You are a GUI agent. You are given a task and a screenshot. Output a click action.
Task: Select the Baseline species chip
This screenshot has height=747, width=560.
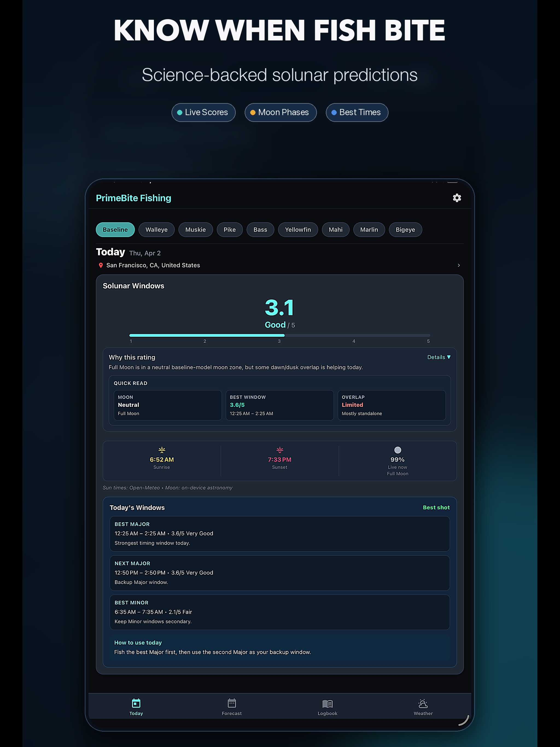(115, 230)
